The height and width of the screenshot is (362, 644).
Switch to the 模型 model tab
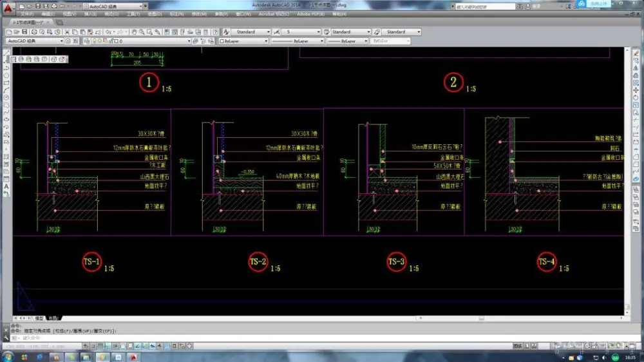click(39, 318)
